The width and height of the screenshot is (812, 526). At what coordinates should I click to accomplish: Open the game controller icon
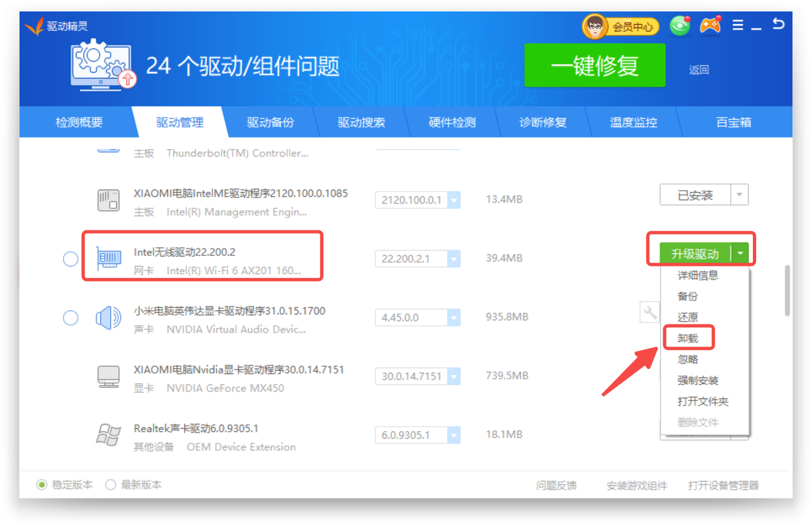pos(710,26)
